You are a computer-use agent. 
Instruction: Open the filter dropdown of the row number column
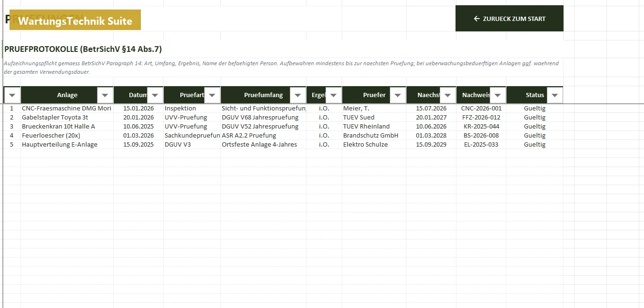click(x=12, y=95)
